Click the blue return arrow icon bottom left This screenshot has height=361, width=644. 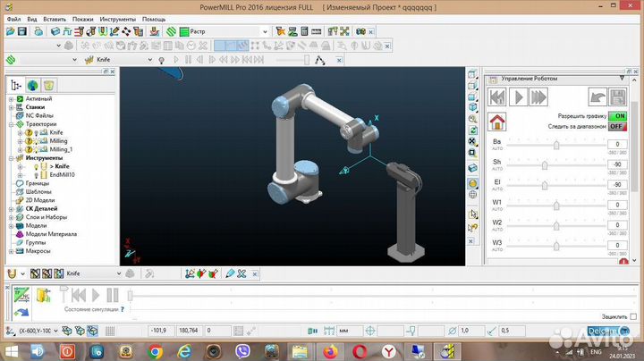(x=21, y=313)
